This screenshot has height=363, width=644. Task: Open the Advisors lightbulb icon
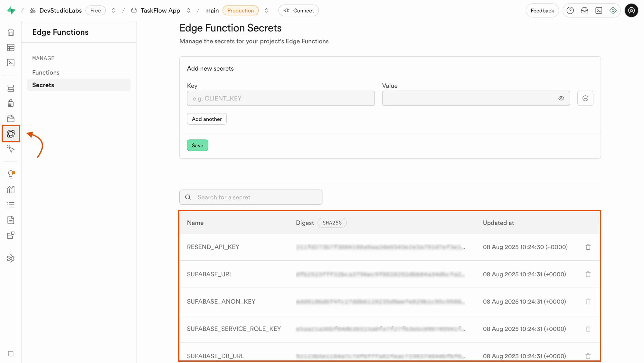click(11, 174)
